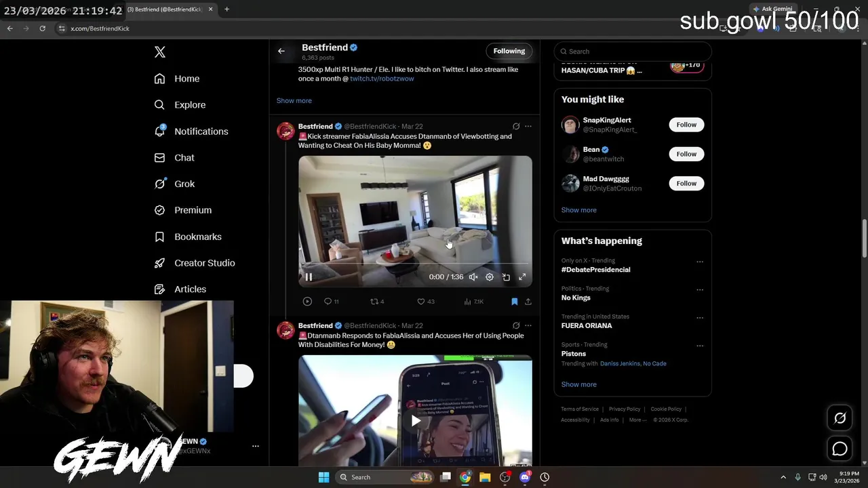868x488 pixels.
Task: Click back arrow beside Bestfriend header
Action: point(281,51)
